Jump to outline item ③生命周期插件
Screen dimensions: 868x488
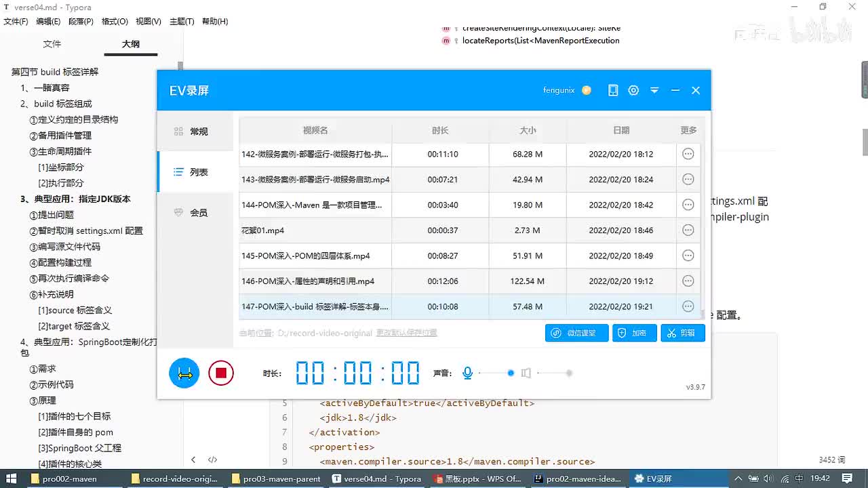[60, 151]
